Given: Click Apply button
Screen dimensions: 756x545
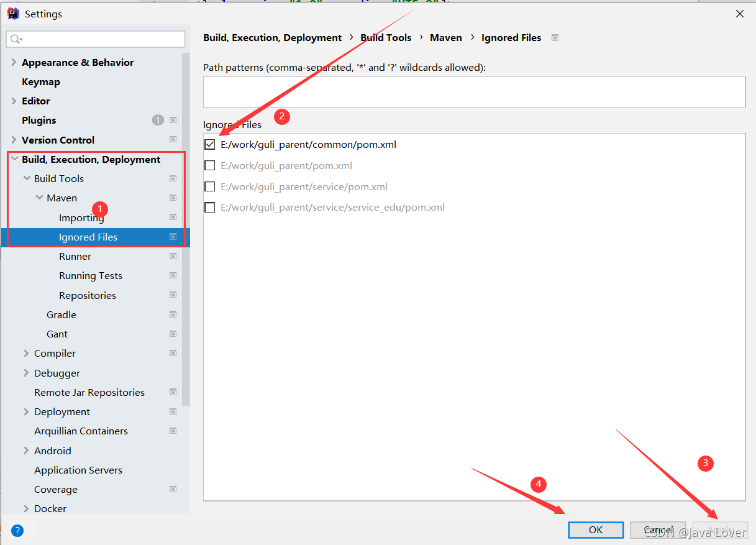Looking at the screenshot, I should (x=720, y=530).
